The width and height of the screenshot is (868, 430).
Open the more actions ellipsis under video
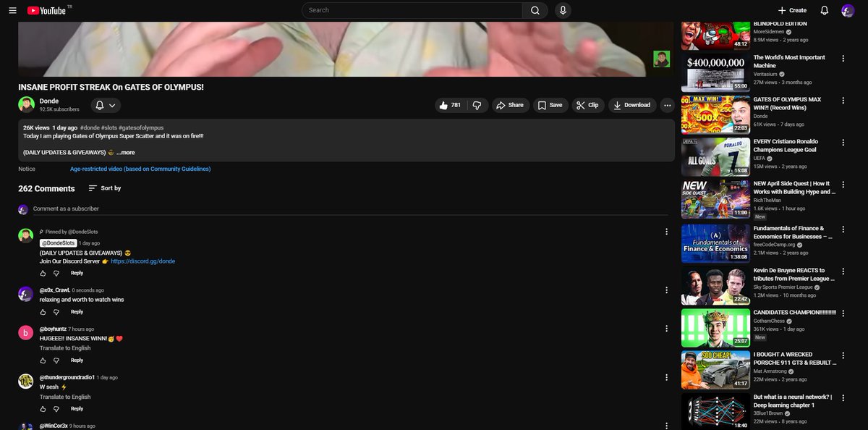point(667,105)
